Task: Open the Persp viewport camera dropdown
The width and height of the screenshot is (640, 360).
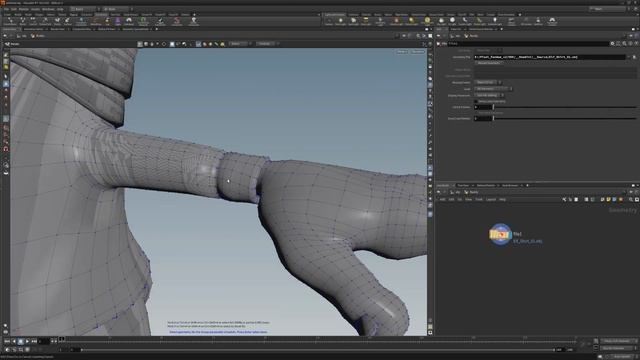Action: tap(402, 52)
